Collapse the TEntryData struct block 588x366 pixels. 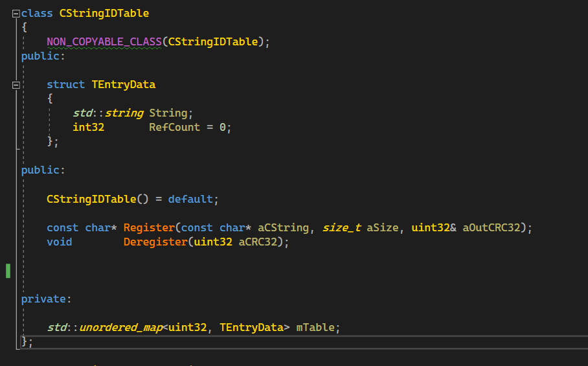coord(16,85)
